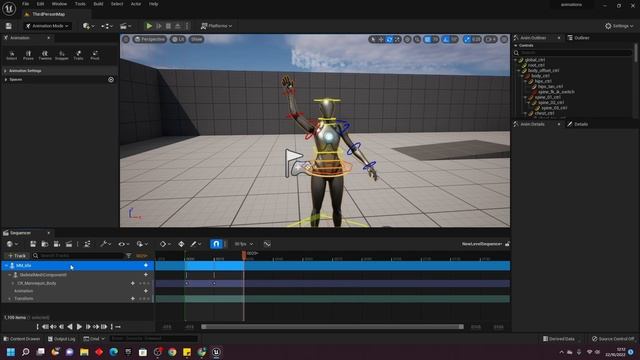Open the Edit menu
This screenshot has width=640, height=360.
point(40,4)
